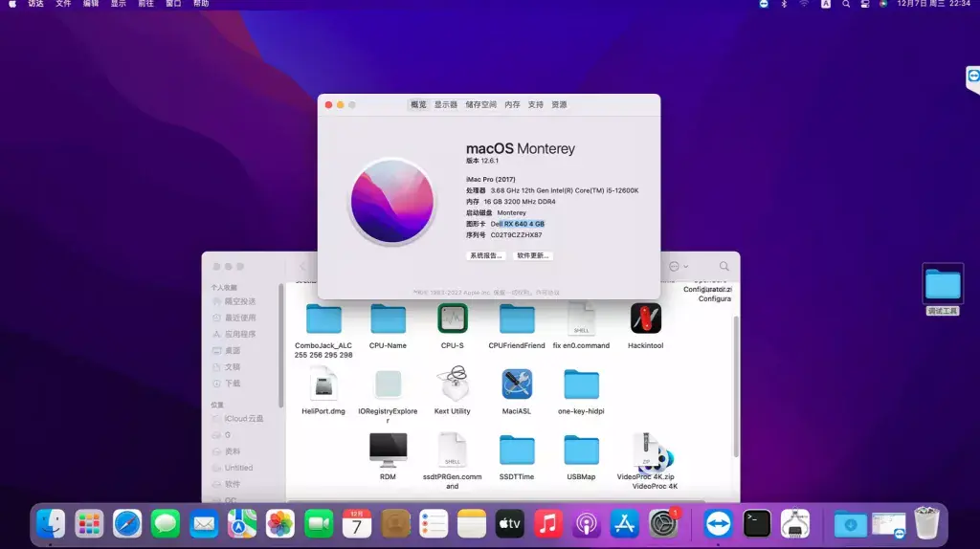Open the CPU-Name folder
Viewport: 980px width, 549px height.
coord(388,319)
